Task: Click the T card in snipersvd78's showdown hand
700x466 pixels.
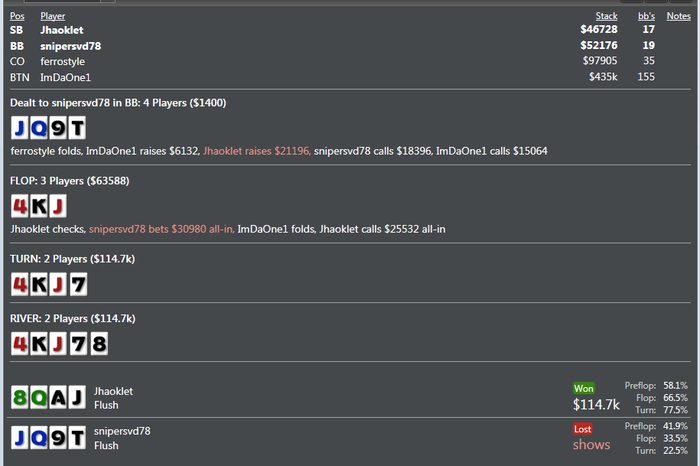Action: coord(78,438)
